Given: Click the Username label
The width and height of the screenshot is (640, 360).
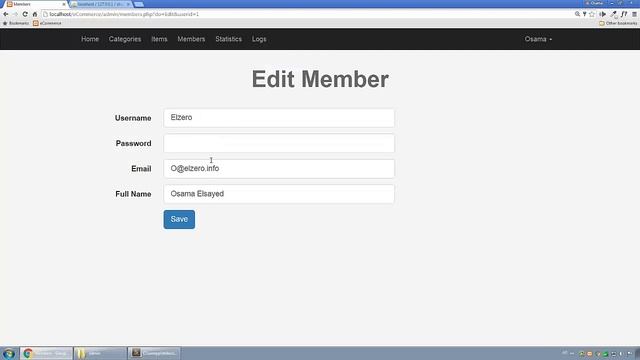Looking at the screenshot, I should (x=133, y=118).
